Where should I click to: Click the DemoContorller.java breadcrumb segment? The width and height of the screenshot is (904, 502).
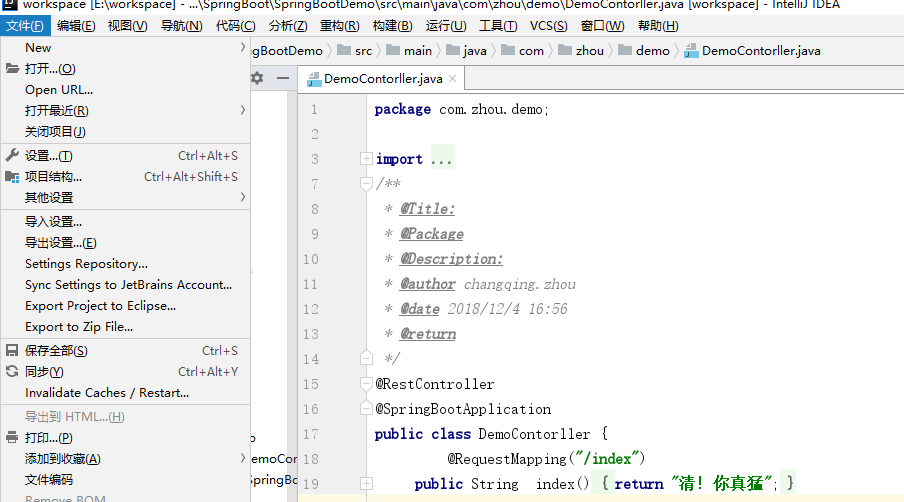[x=752, y=51]
